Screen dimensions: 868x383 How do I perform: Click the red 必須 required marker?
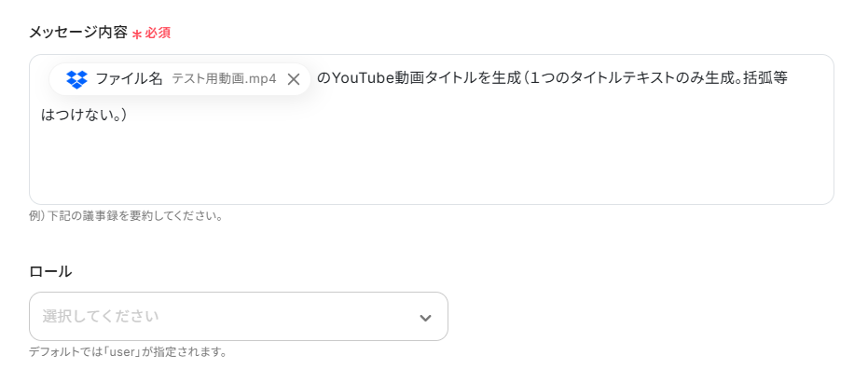click(158, 33)
